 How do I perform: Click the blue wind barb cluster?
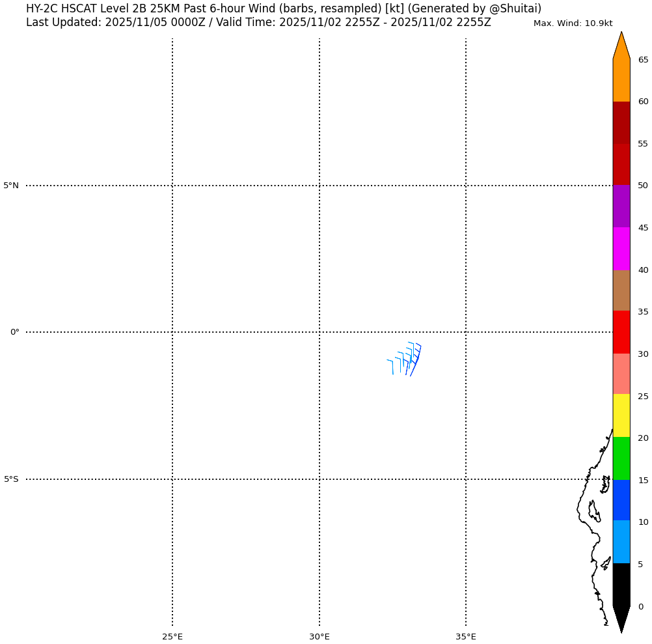click(x=407, y=359)
